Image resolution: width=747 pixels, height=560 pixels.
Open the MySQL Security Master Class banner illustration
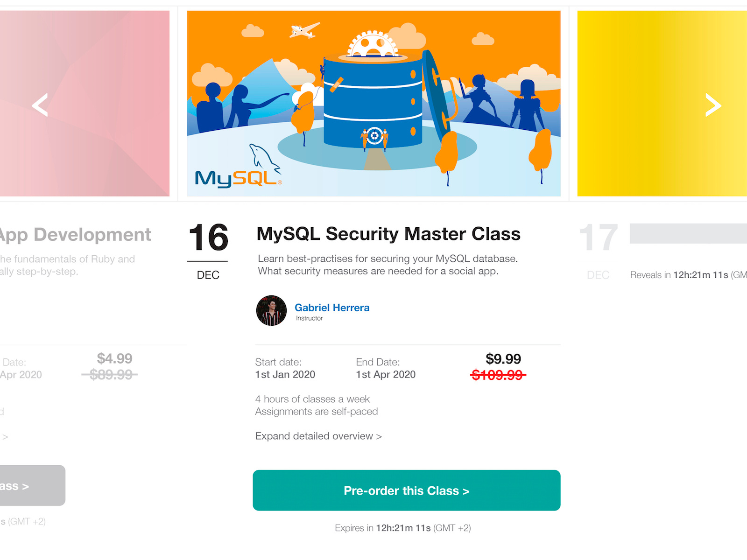click(x=373, y=104)
